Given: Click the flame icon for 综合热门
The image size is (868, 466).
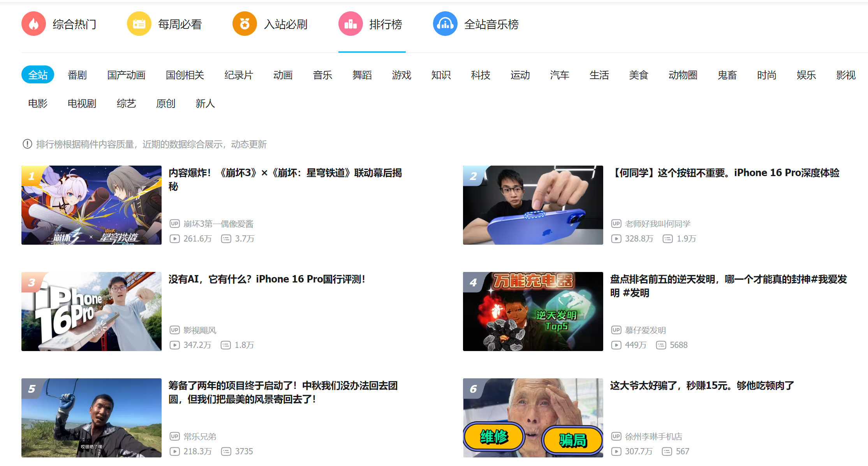Looking at the screenshot, I should (x=33, y=24).
